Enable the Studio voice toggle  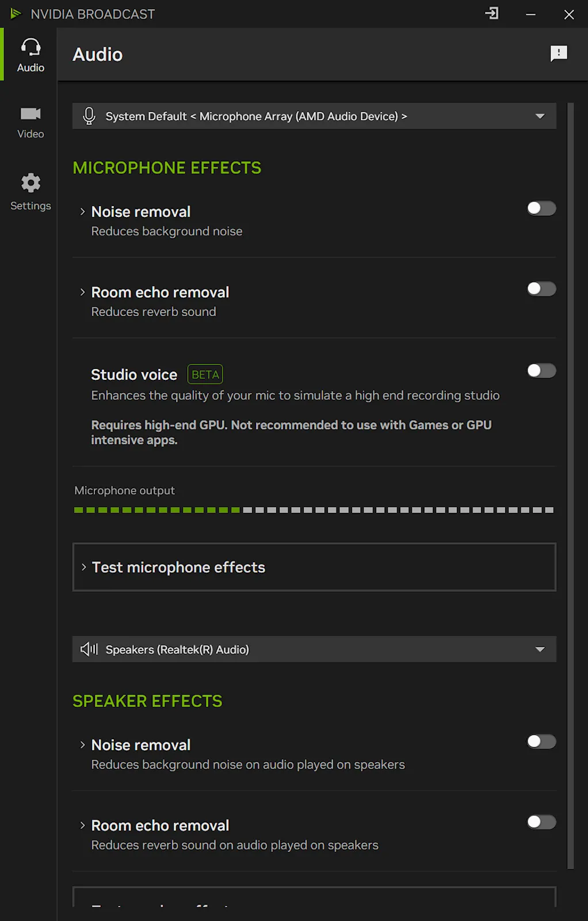tap(541, 371)
